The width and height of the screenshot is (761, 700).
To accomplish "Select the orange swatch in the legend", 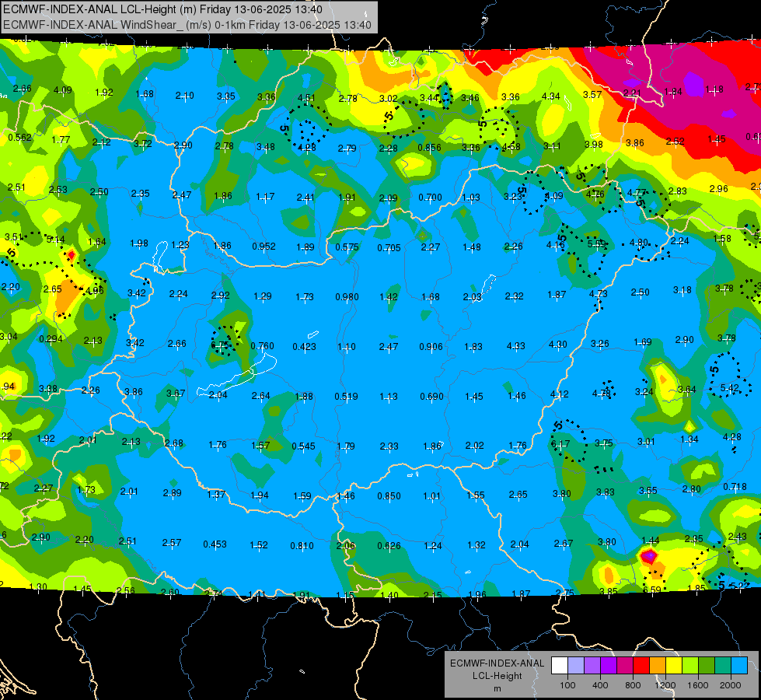I will pos(658,666).
